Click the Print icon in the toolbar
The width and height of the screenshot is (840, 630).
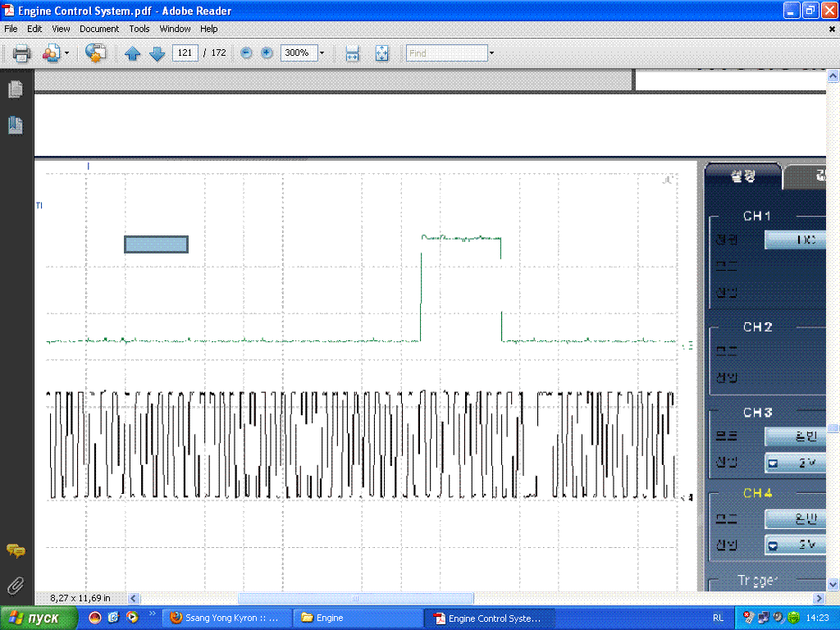(x=21, y=53)
